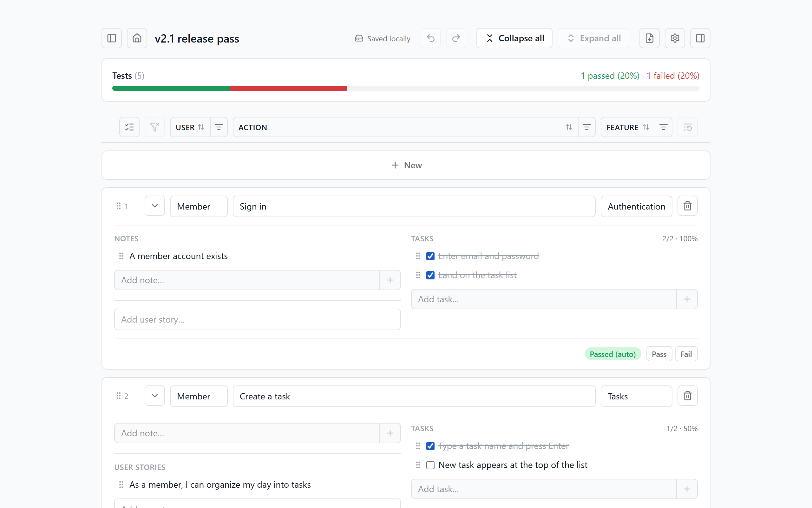The image size is (812, 508).
Task: Click Collapse all button
Action: coord(514,38)
